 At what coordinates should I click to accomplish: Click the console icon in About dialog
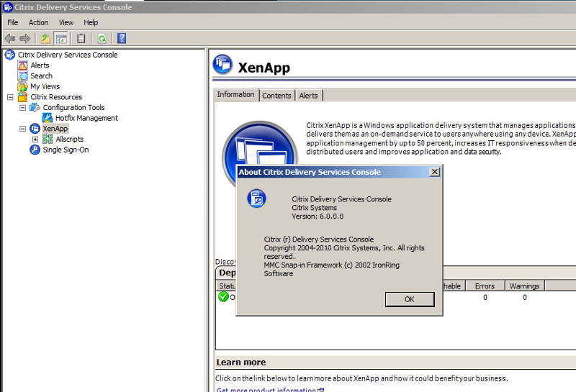point(256,199)
